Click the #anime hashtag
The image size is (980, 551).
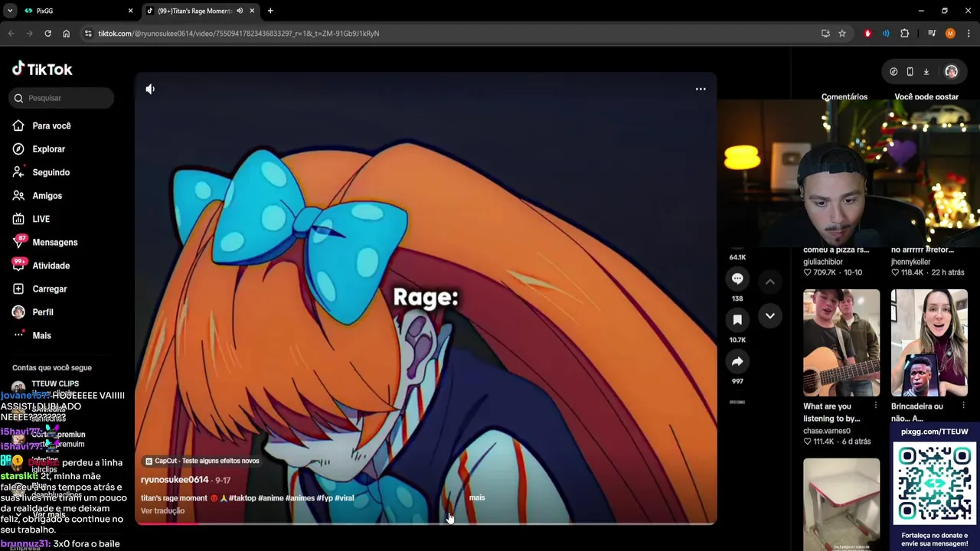point(271,498)
